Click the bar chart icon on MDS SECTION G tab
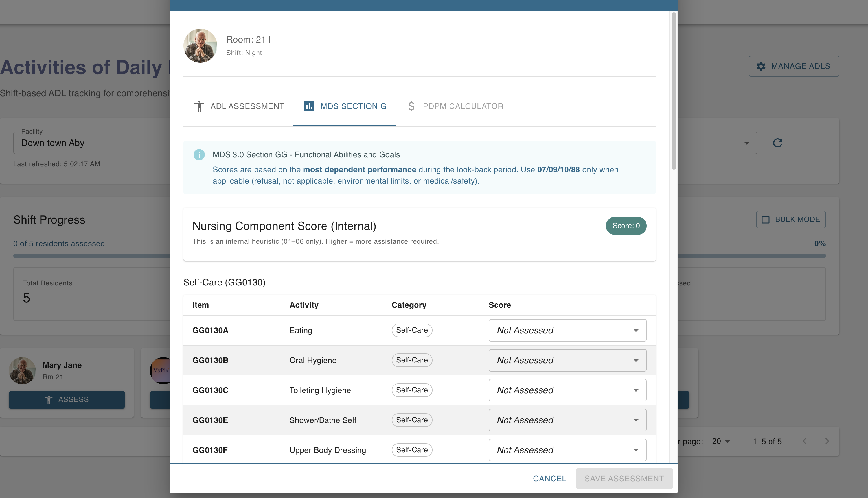Screen dimensions: 868x498 click(x=309, y=106)
